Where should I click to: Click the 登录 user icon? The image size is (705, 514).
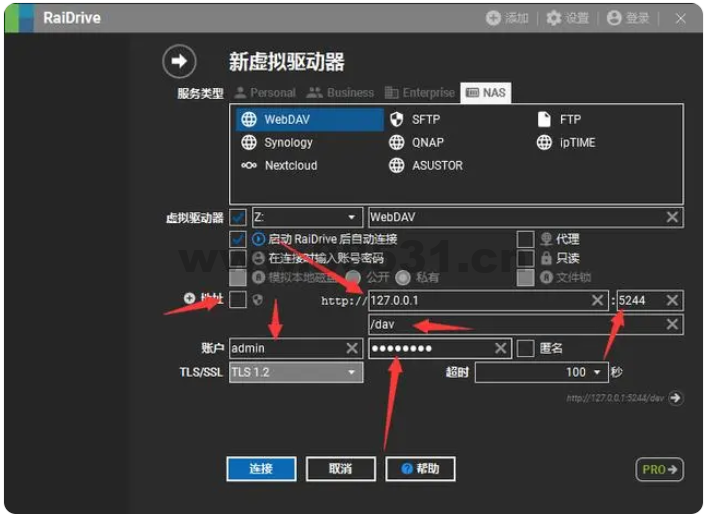614,18
